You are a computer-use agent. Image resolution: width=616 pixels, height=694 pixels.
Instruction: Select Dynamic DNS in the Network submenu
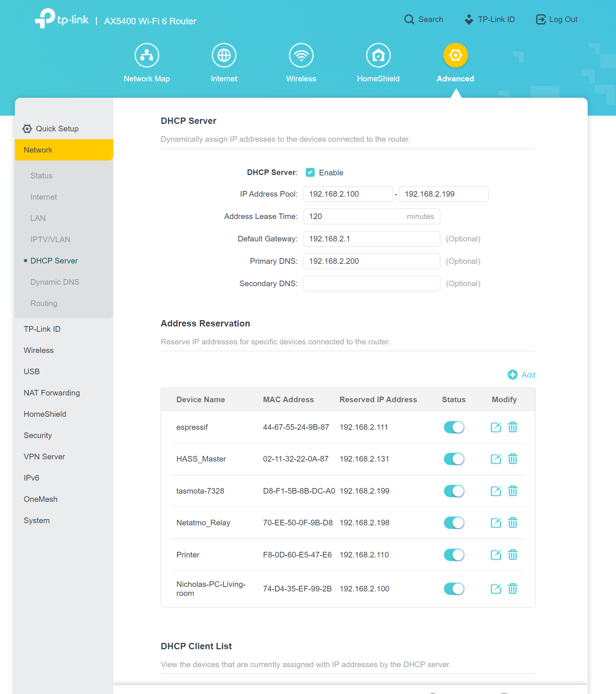[55, 282]
